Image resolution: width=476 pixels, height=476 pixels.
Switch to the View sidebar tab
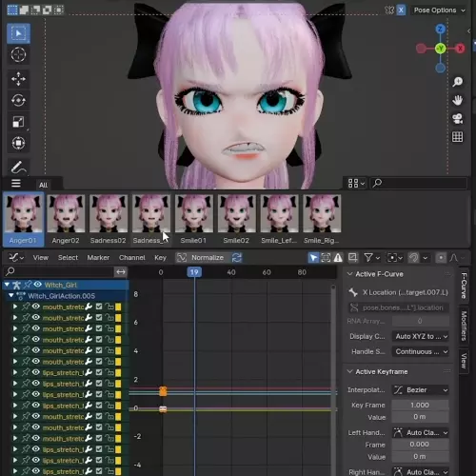[464, 361]
